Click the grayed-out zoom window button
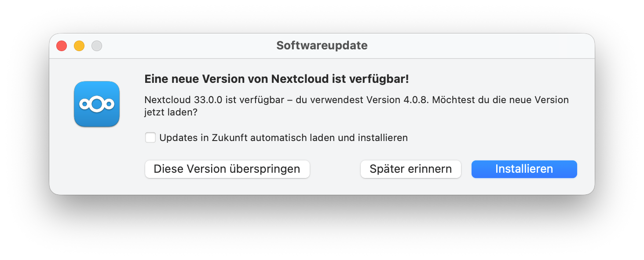Image resolution: width=644 pixels, height=260 pixels. point(97,46)
